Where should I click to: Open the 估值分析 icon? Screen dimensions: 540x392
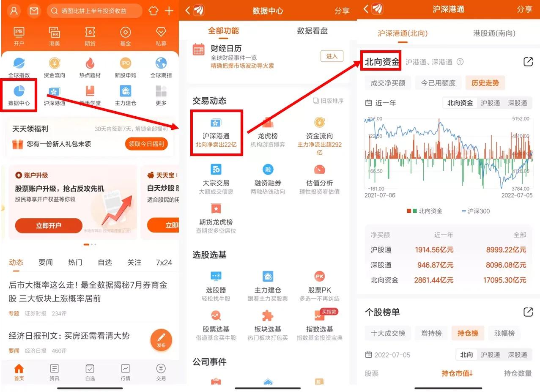(319, 178)
